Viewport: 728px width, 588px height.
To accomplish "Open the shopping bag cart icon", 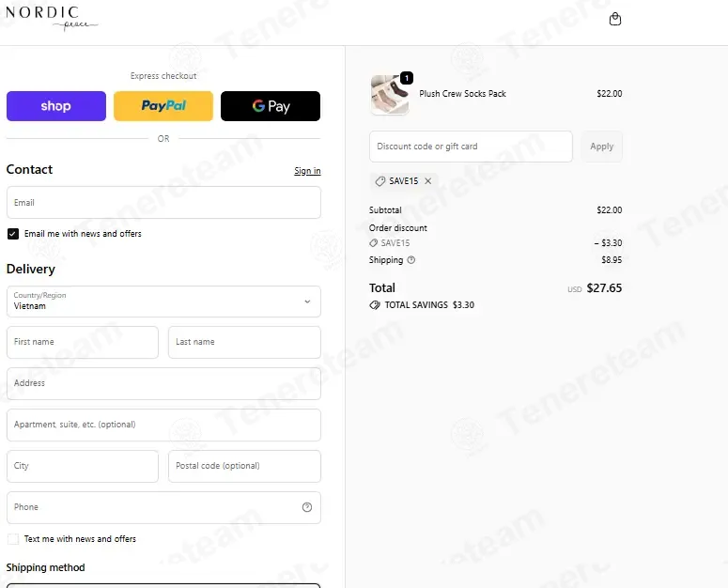I will (614, 19).
